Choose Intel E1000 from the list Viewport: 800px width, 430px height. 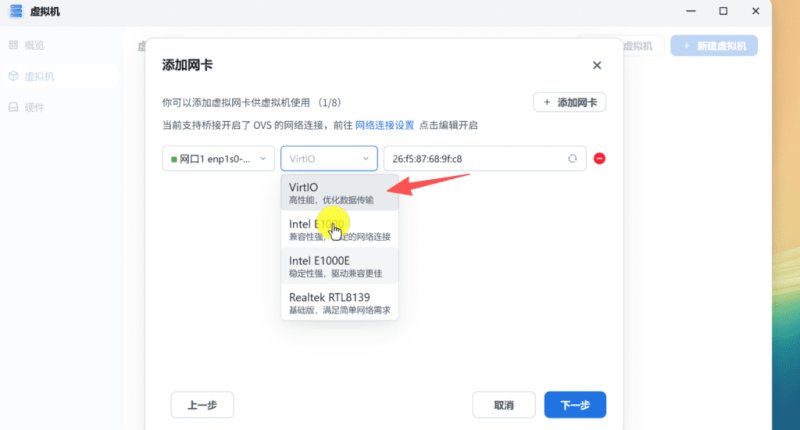tap(339, 230)
